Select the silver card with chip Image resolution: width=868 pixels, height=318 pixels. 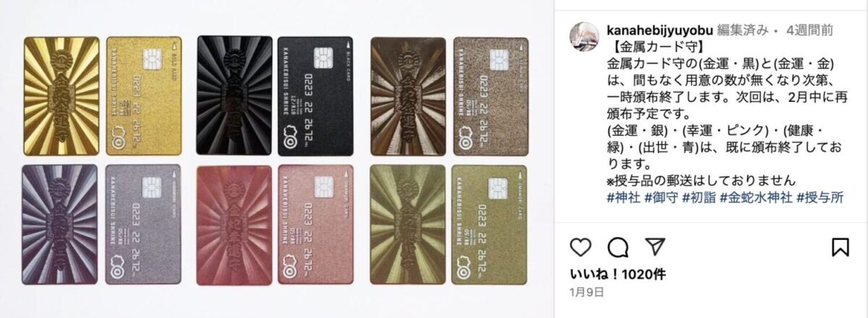pos(142,223)
